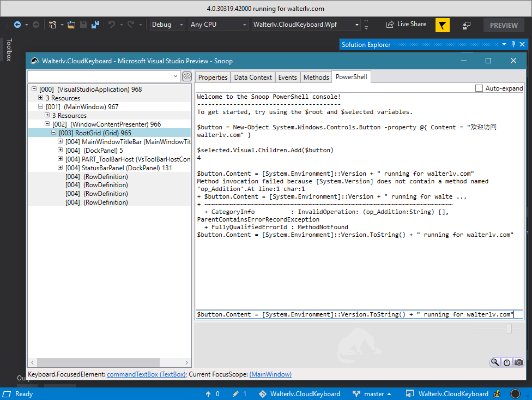Click the Snoop power icon button
532x400 pixels.
507,362
